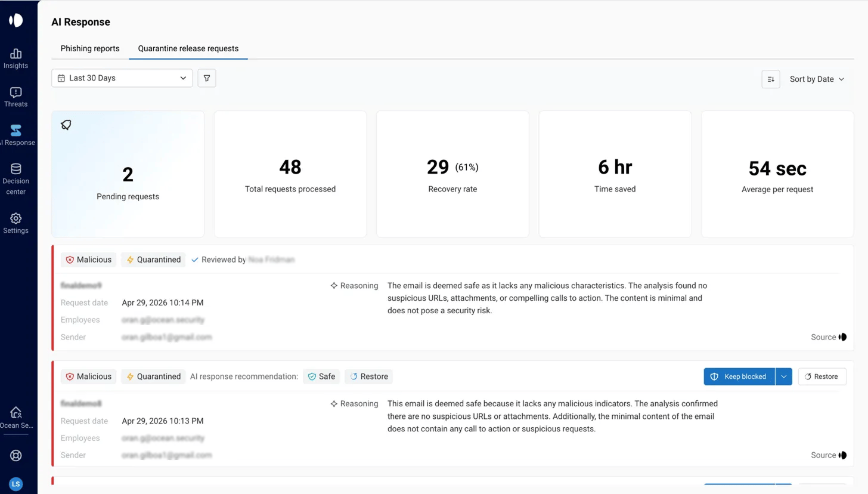Open Insights from the sidebar
868x494 pixels.
tap(16, 58)
